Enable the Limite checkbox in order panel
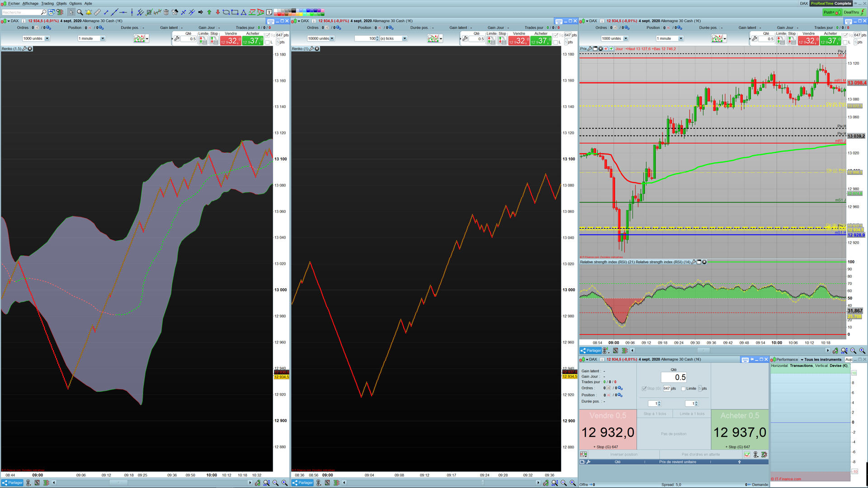Image resolution: width=868 pixels, height=488 pixels. [x=684, y=389]
